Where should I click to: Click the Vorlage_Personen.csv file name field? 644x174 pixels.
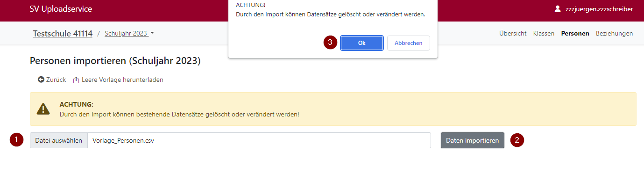pyautogui.click(x=259, y=140)
